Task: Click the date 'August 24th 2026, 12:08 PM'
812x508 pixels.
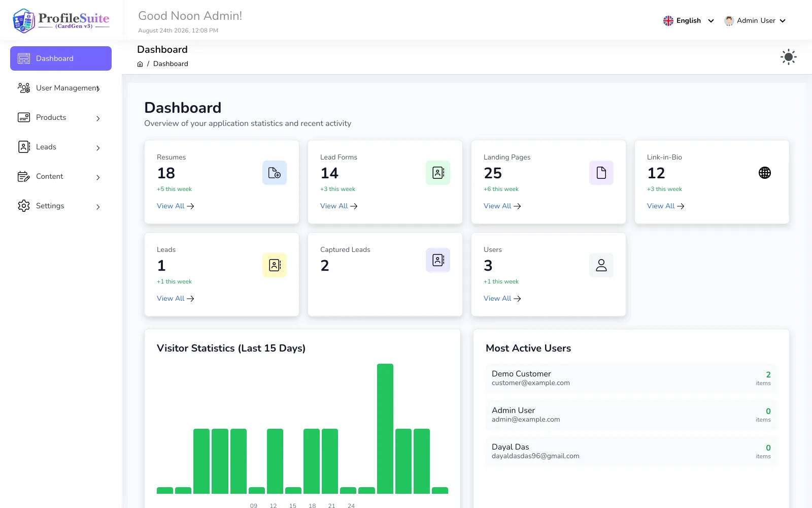Action: pos(178,30)
